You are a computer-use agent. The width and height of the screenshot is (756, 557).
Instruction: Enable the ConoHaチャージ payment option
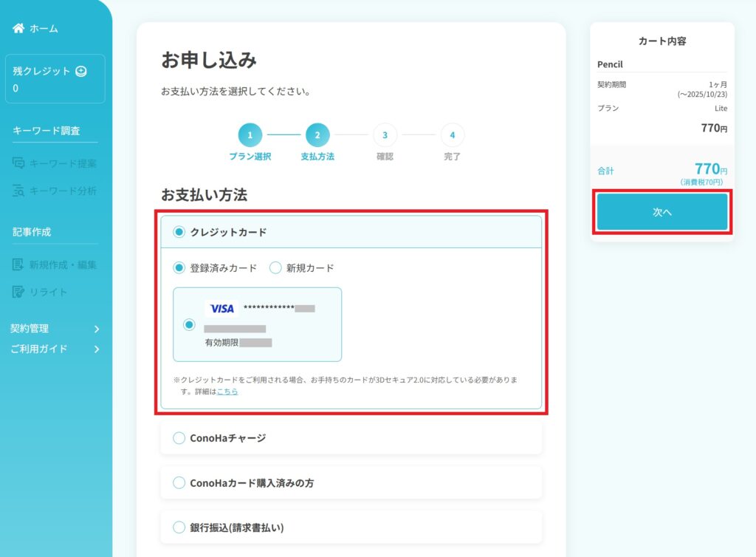coord(178,438)
